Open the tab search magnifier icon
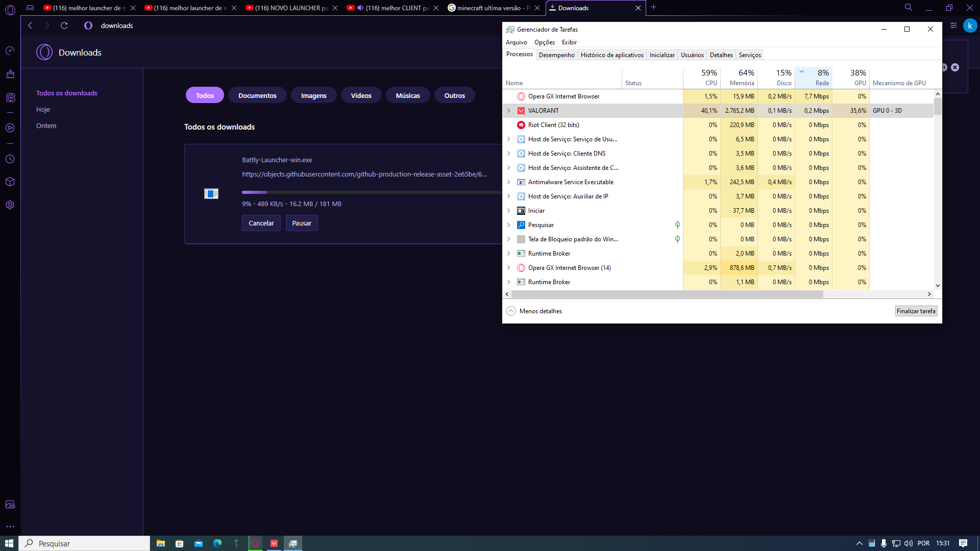The image size is (980, 551). [x=909, y=8]
